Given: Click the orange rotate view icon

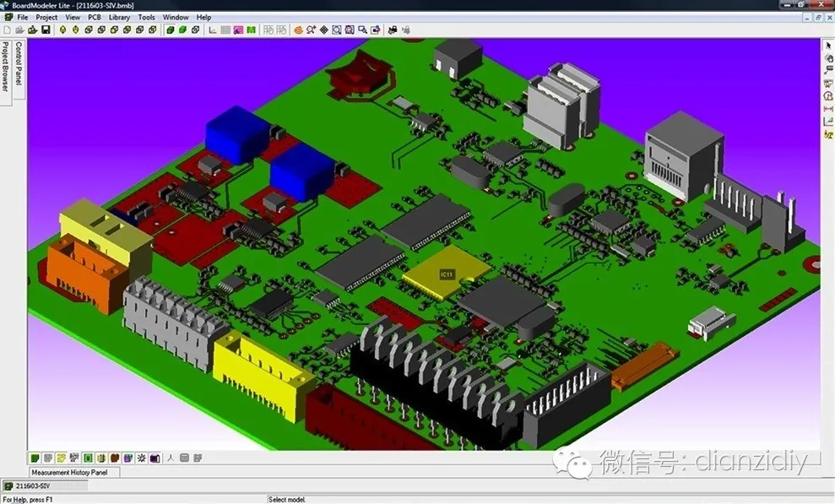Looking at the screenshot, I should 298,30.
